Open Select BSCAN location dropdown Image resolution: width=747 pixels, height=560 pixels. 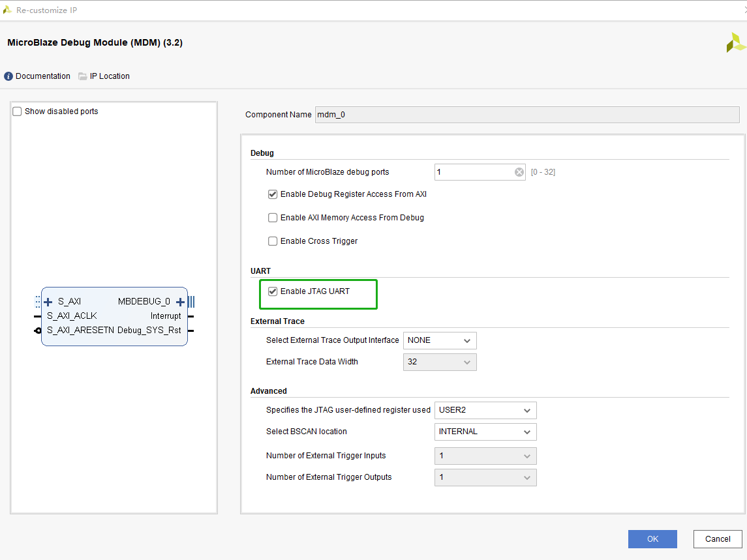coord(485,432)
